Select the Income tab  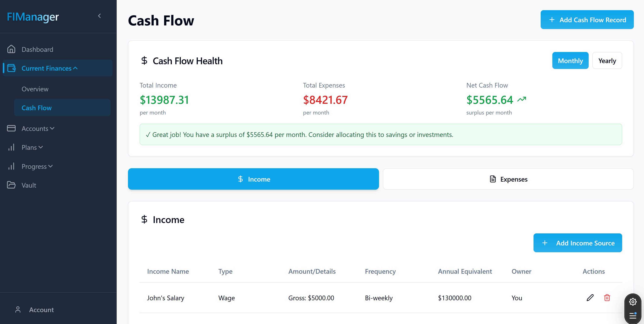[253, 179]
